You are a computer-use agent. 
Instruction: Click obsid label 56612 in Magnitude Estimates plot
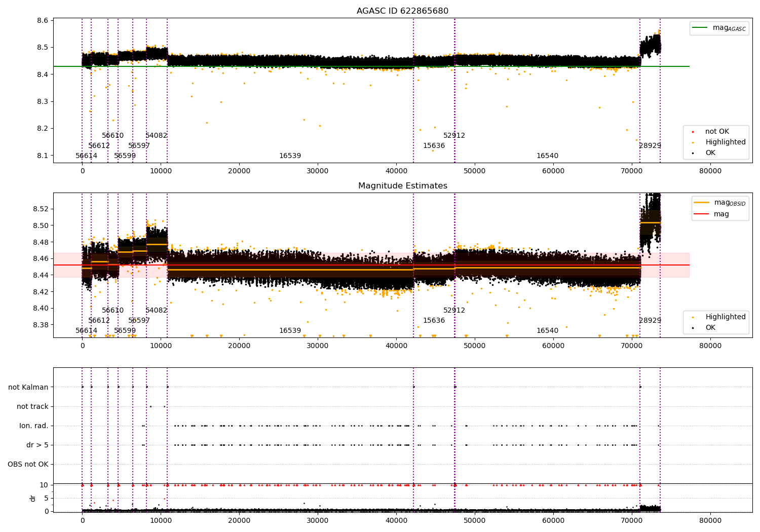pos(99,321)
